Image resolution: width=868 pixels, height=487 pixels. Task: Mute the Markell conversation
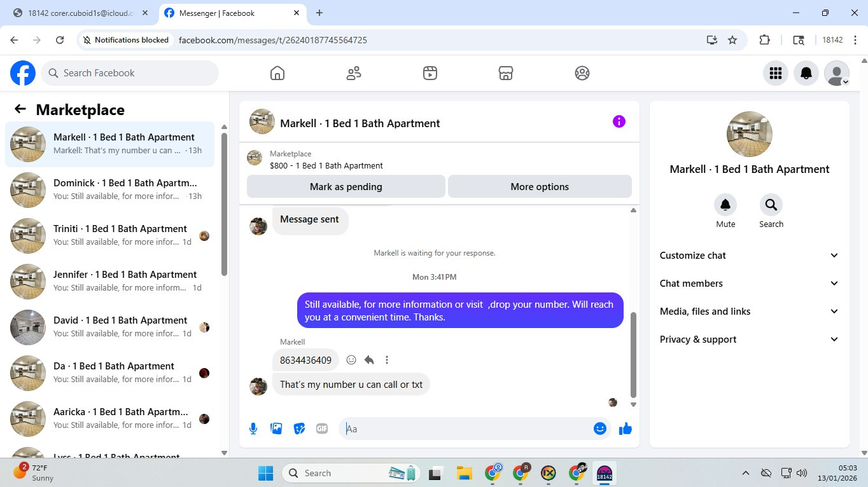pos(725,205)
